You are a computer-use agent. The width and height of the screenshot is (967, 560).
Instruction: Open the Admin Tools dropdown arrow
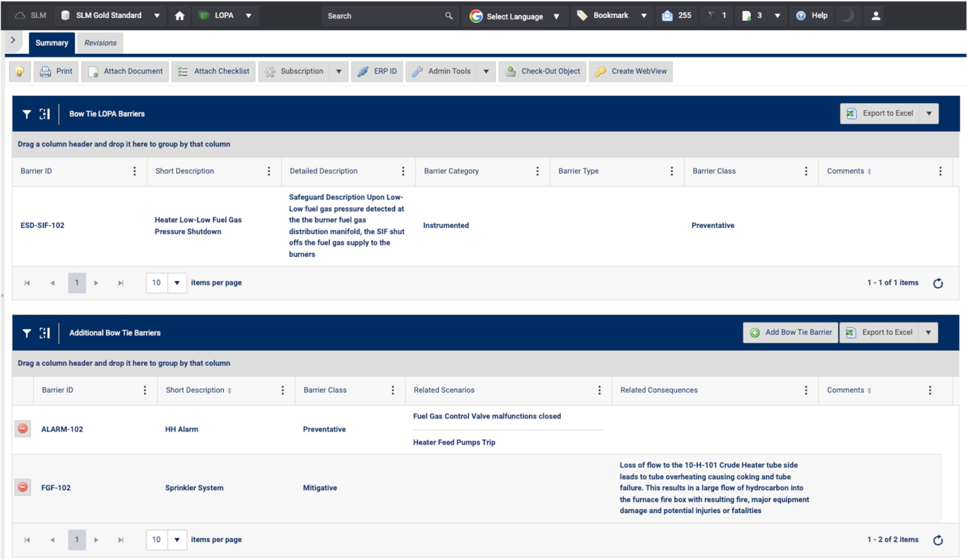click(x=486, y=71)
